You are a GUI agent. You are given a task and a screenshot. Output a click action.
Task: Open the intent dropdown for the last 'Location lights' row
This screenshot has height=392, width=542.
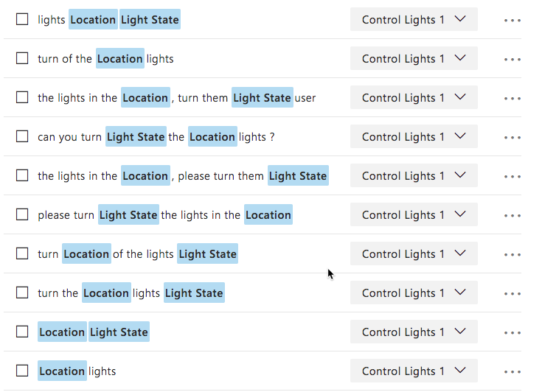[414, 371]
